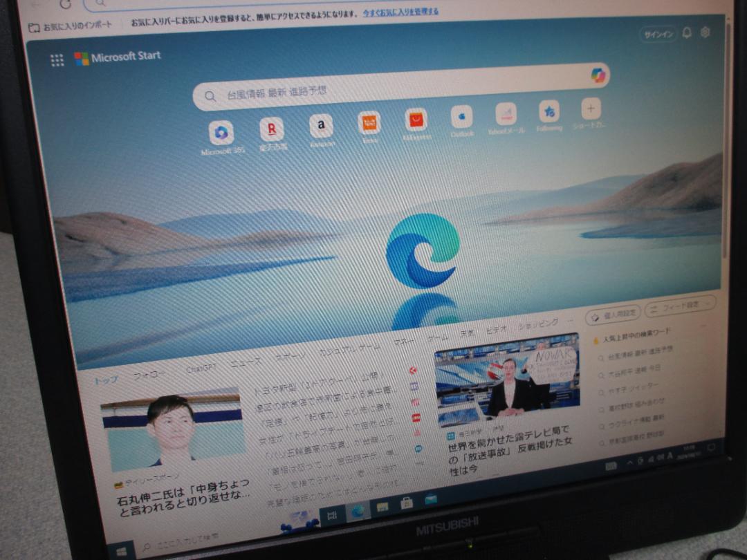The image size is (747, 560).
Task: Open the Microsoft 365 shortcut
Action: click(x=221, y=132)
